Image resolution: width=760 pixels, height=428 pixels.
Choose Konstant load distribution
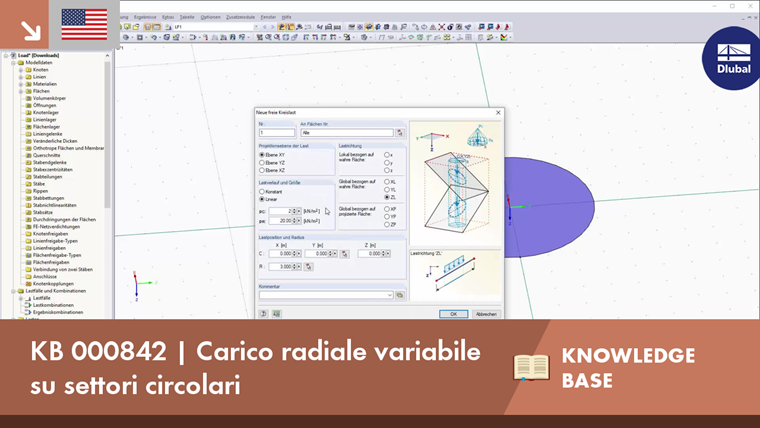(262, 192)
